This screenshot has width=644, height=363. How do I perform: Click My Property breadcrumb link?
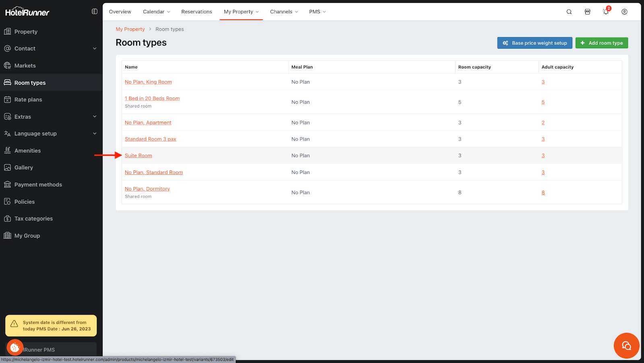click(130, 29)
